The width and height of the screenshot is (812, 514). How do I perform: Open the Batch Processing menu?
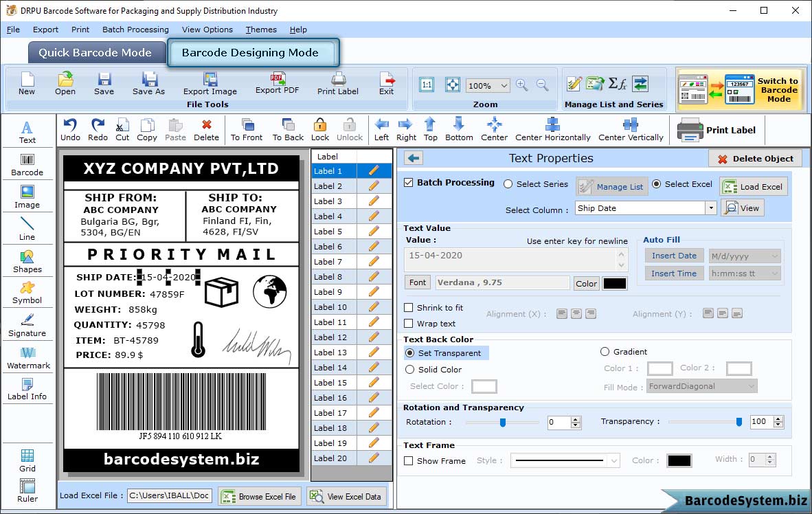tap(136, 30)
